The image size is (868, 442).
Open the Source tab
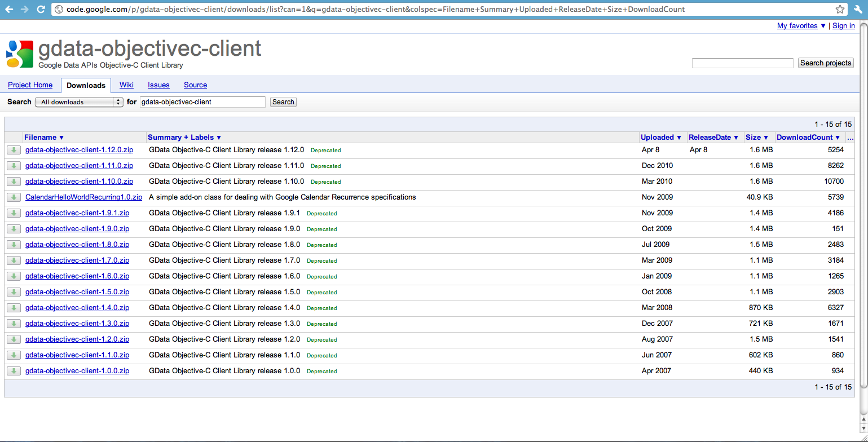coord(195,85)
